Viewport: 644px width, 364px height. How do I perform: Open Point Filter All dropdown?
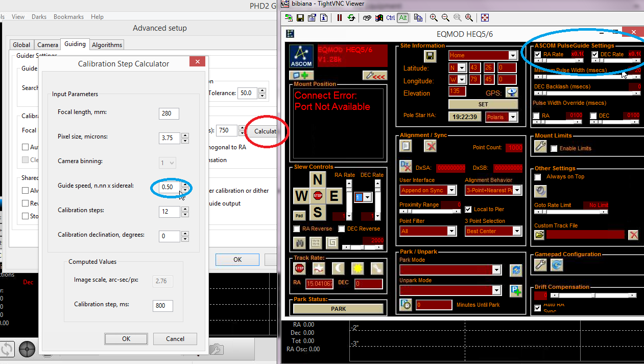click(x=451, y=231)
